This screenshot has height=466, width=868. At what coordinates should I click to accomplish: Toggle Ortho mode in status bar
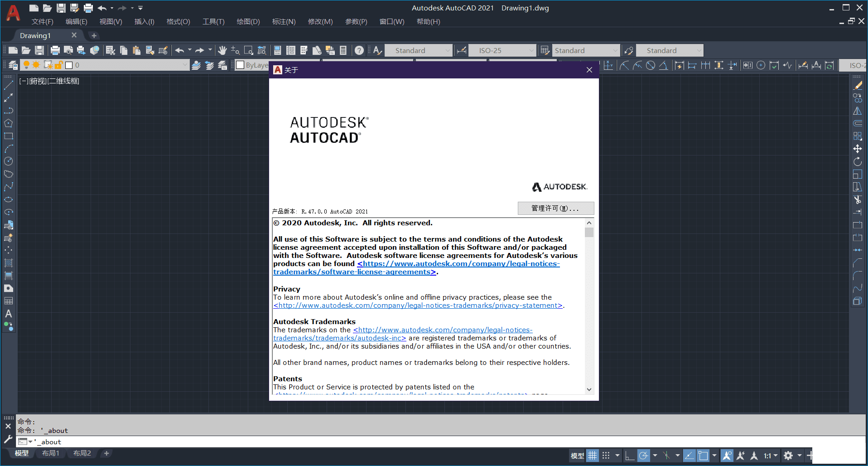click(630, 456)
